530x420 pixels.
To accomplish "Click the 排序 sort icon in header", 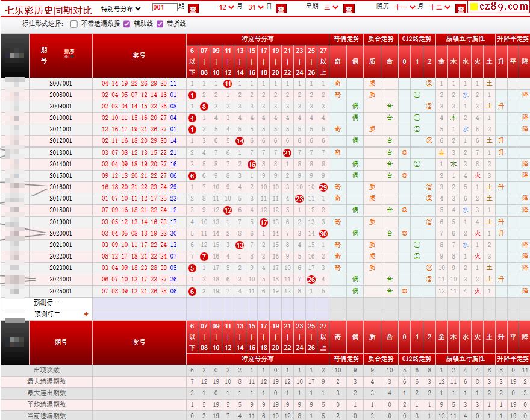I will coord(69,53).
